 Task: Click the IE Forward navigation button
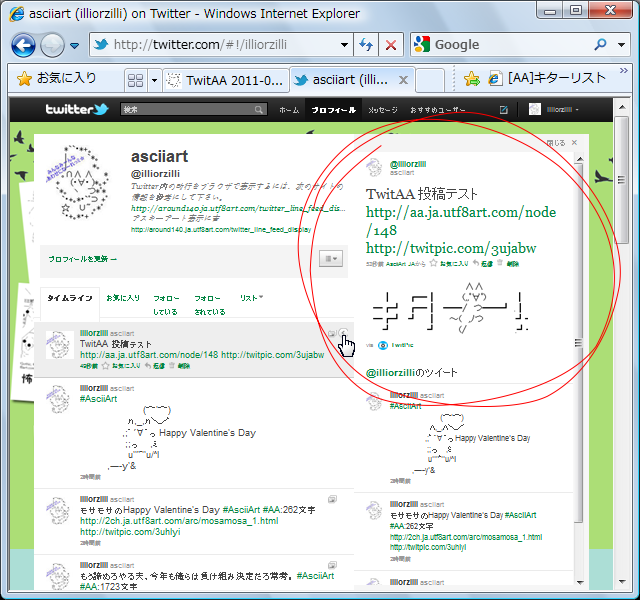click(x=52, y=45)
